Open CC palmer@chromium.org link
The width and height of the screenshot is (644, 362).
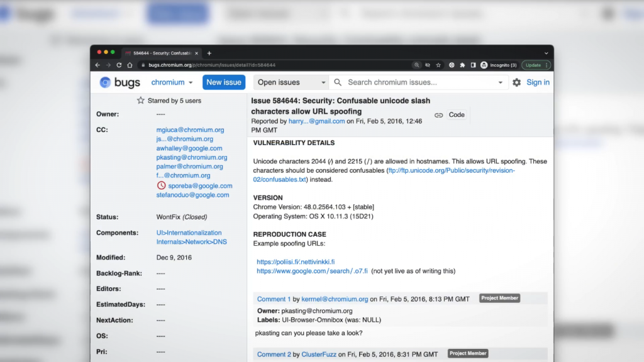pyautogui.click(x=190, y=167)
